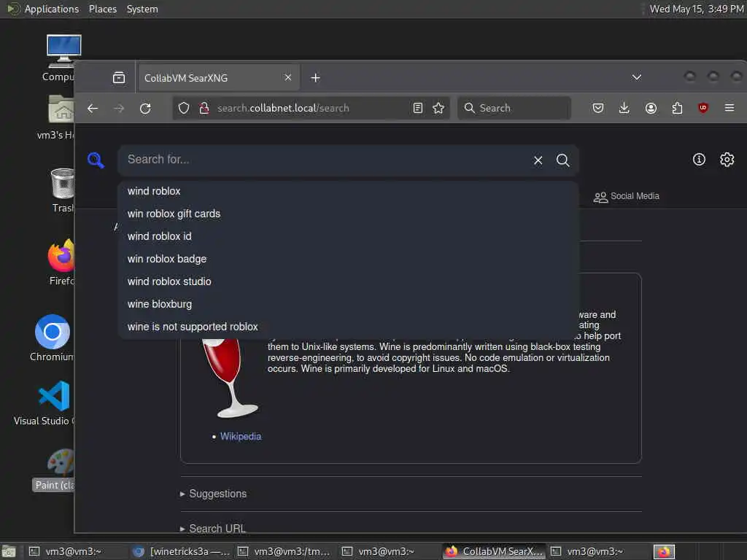Screen dimensions: 747x560
Task: Open the Pocket save icon
Action: (x=598, y=108)
